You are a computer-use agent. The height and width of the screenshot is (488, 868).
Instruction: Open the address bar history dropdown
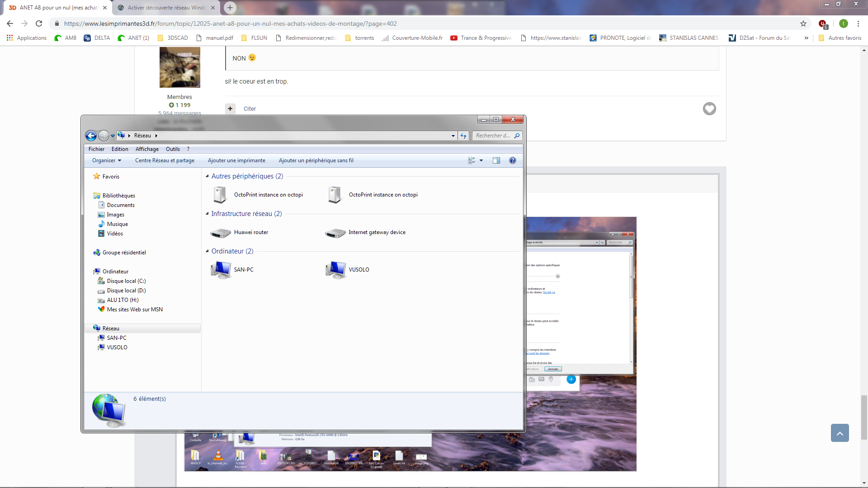[453, 136]
